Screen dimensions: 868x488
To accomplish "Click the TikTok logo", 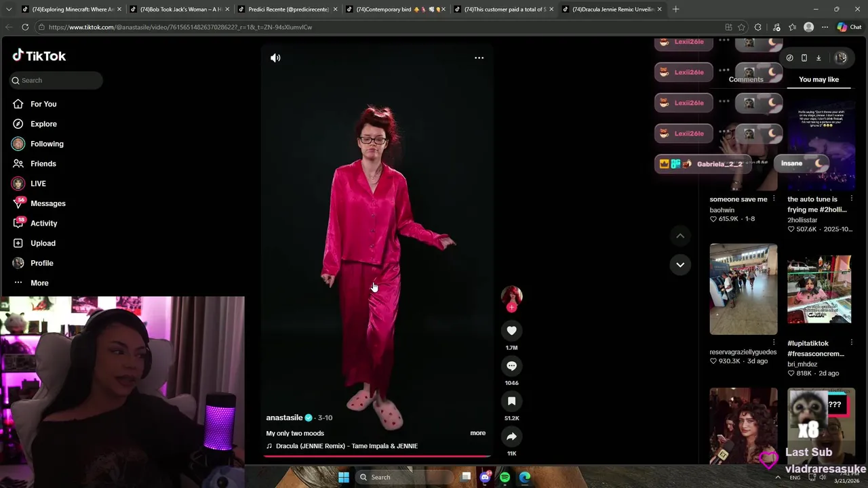I will [39, 56].
